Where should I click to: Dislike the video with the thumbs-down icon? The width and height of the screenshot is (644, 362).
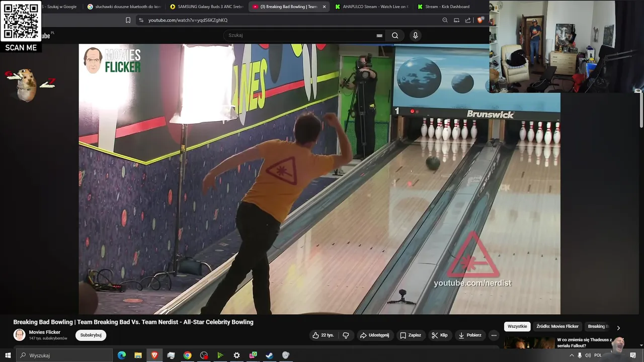(x=346, y=335)
